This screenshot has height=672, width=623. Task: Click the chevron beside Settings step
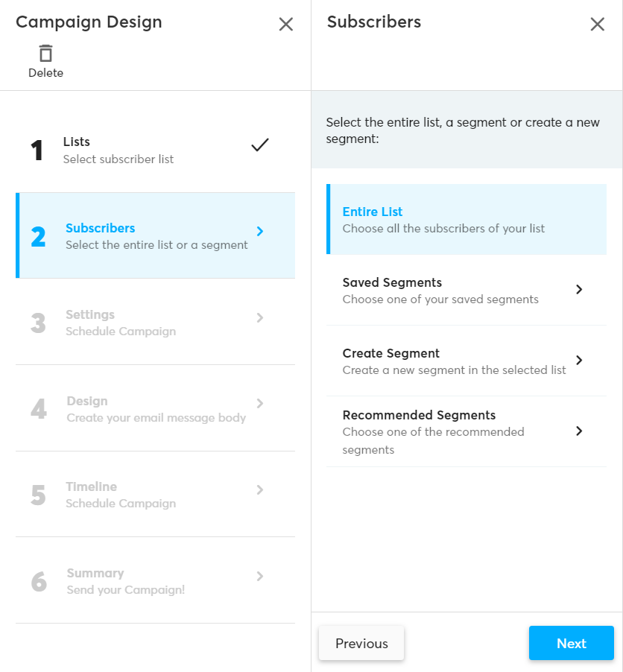[x=260, y=317]
